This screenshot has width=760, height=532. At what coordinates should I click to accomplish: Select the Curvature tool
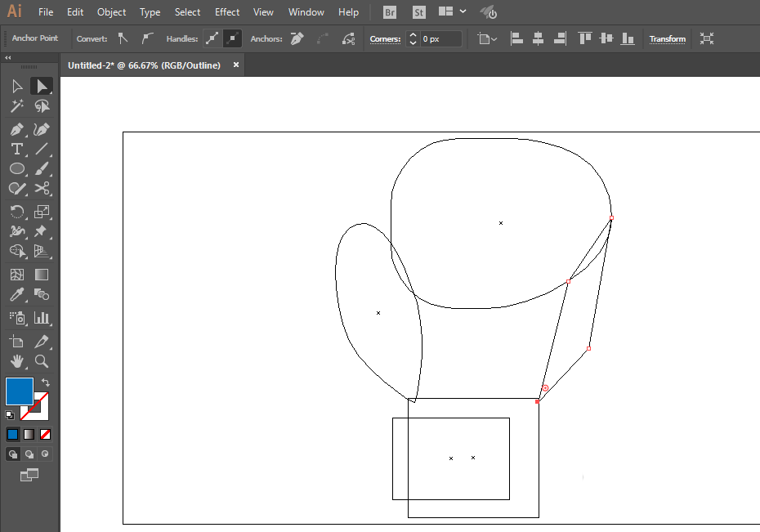pos(42,130)
